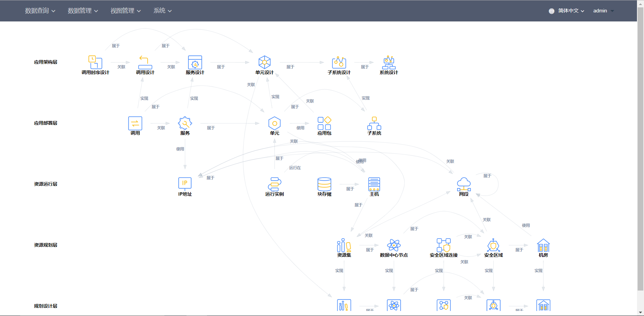
Task: Select the 安全区域 shield icon
Action: [x=493, y=245]
